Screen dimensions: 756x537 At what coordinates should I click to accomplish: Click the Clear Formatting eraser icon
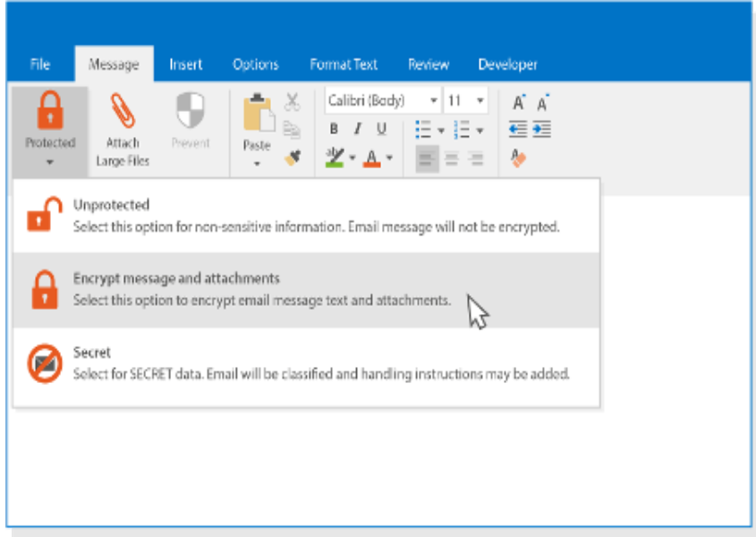coord(519,158)
